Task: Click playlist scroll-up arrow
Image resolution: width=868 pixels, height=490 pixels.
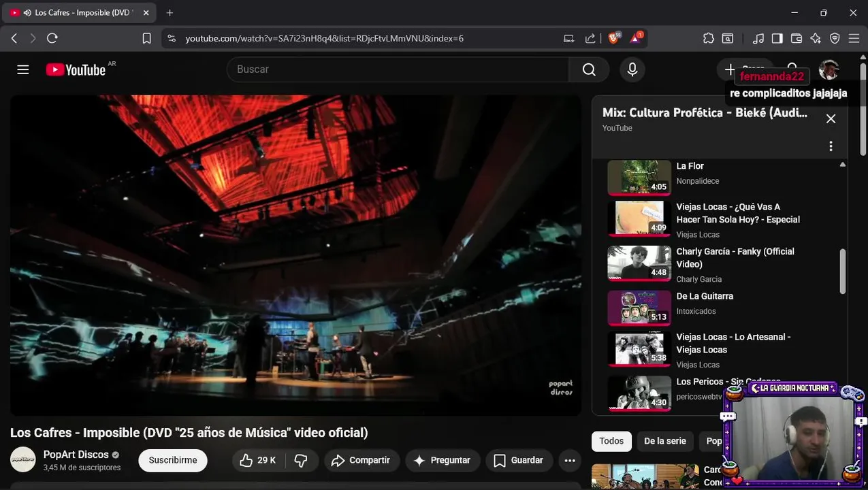Action: [843, 165]
